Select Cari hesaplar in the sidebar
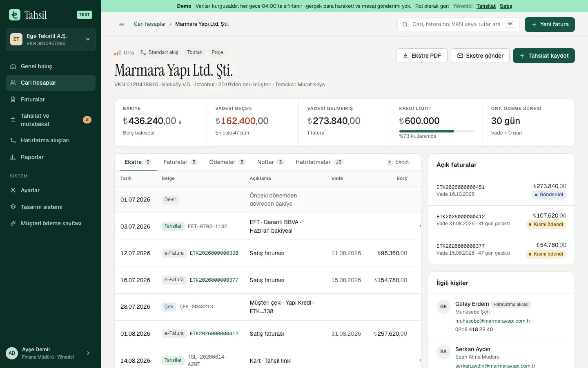 pos(51,83)
